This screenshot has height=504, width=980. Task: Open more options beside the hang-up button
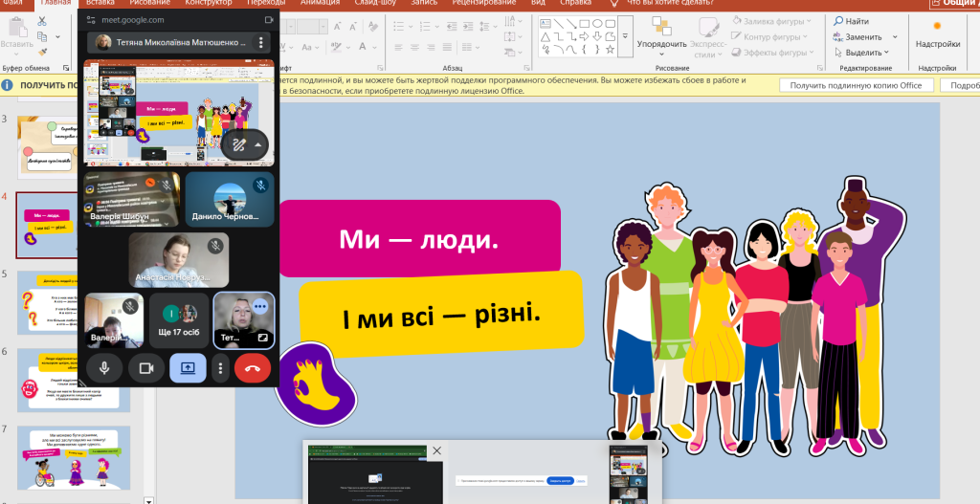(x=221, y=367)
